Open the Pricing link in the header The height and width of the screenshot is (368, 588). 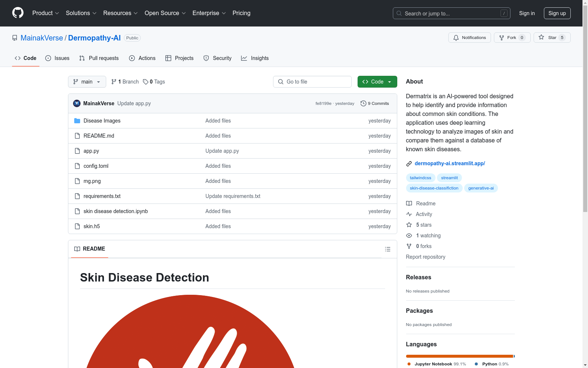[x=241, y=13]
